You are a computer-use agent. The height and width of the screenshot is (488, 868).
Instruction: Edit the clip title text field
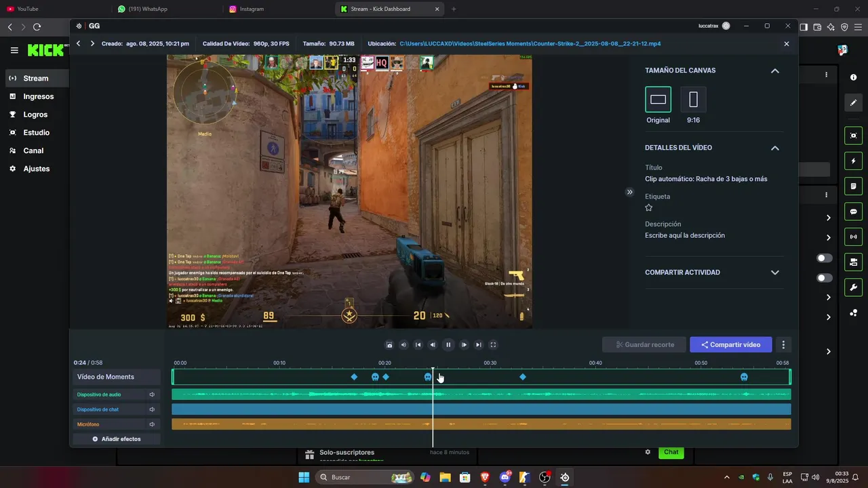click(706, 179)
